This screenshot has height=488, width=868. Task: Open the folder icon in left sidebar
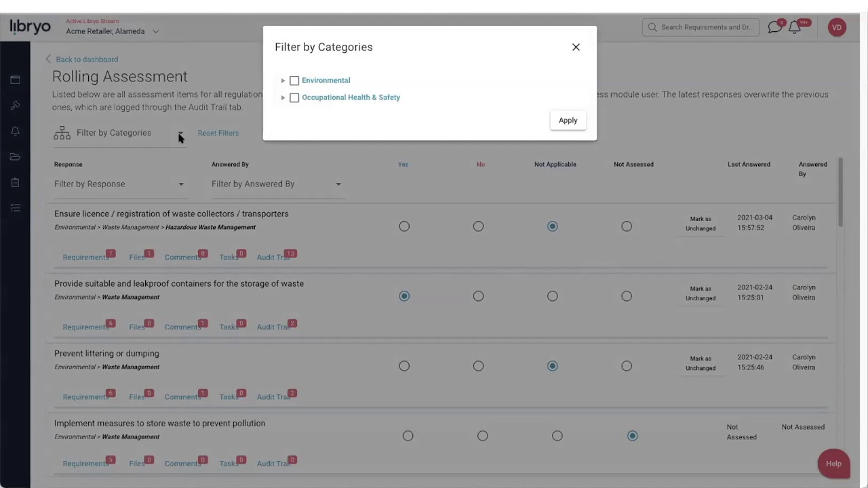[x=15, y=157]
